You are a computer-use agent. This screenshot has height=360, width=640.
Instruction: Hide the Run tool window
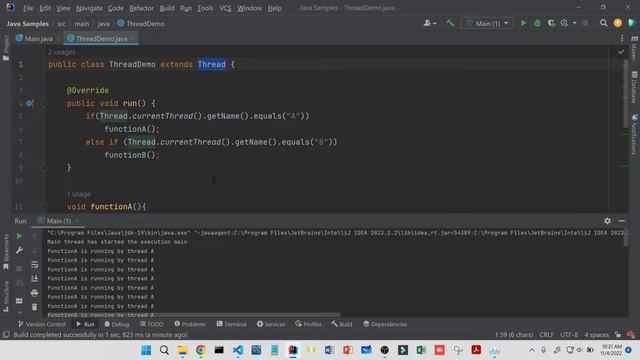622,221
